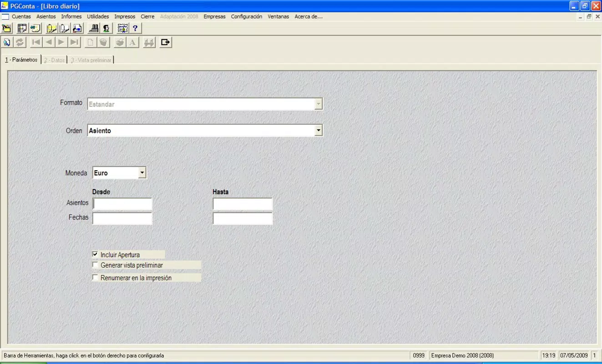Click the white book with pencil icon
The image size is (602, 364).
64,28
